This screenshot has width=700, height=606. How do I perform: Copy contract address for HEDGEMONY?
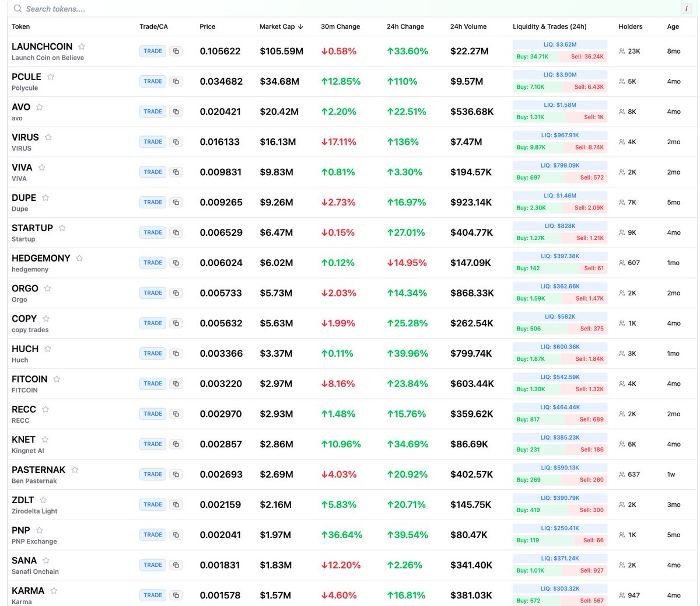176,263
